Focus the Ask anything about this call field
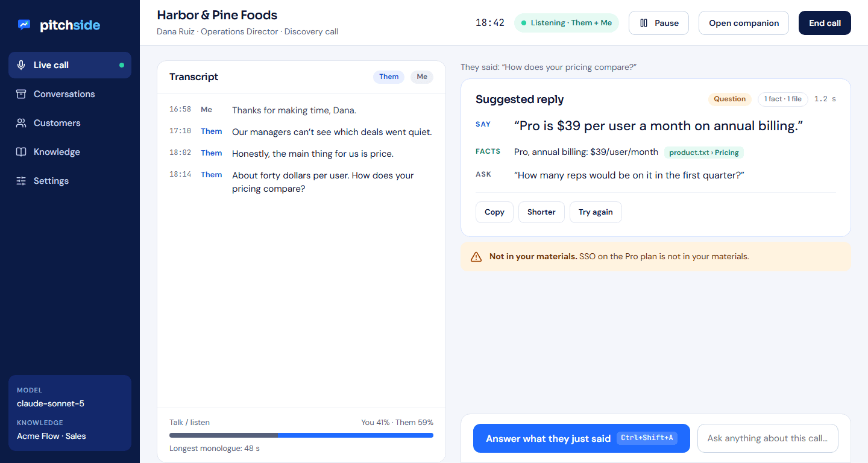Image resolution: width=868 pixels, height=463 pixels. 768,438
